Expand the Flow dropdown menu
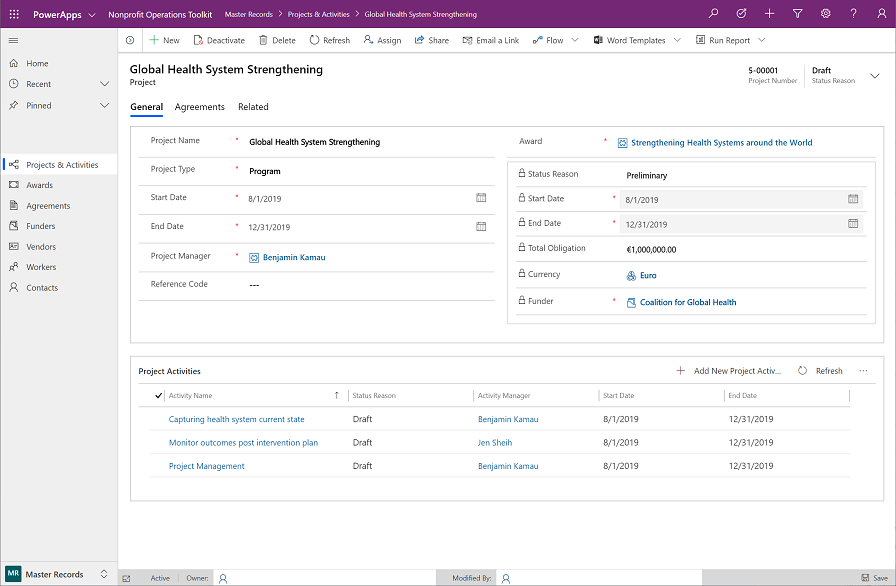Image resolution: width=896 pixels, height=586 pixels. click(574, 40)
